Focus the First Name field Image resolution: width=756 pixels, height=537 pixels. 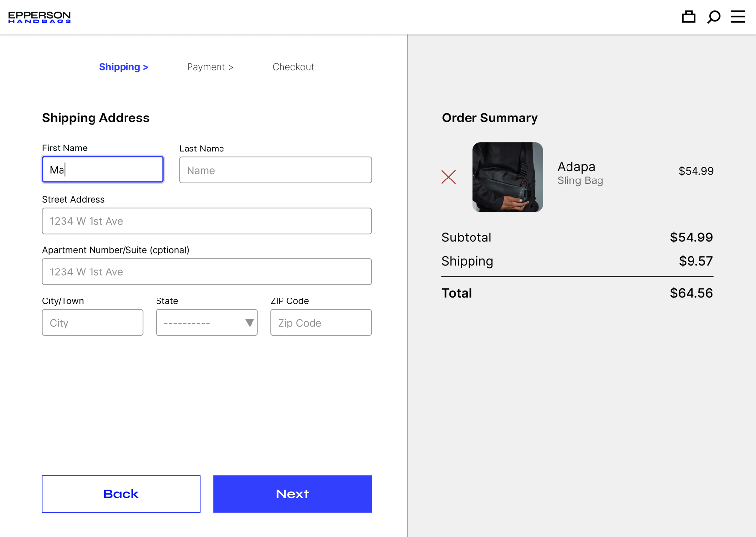tap(103, 170)
